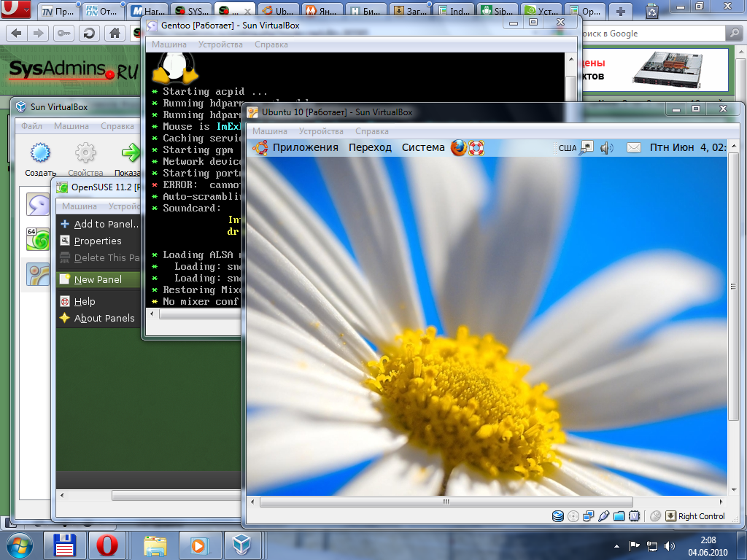Open VirtualBox cube icon on taskbar
Image resolution: width=747 pixels, height=560 pixels.
[x=241, y=545]
